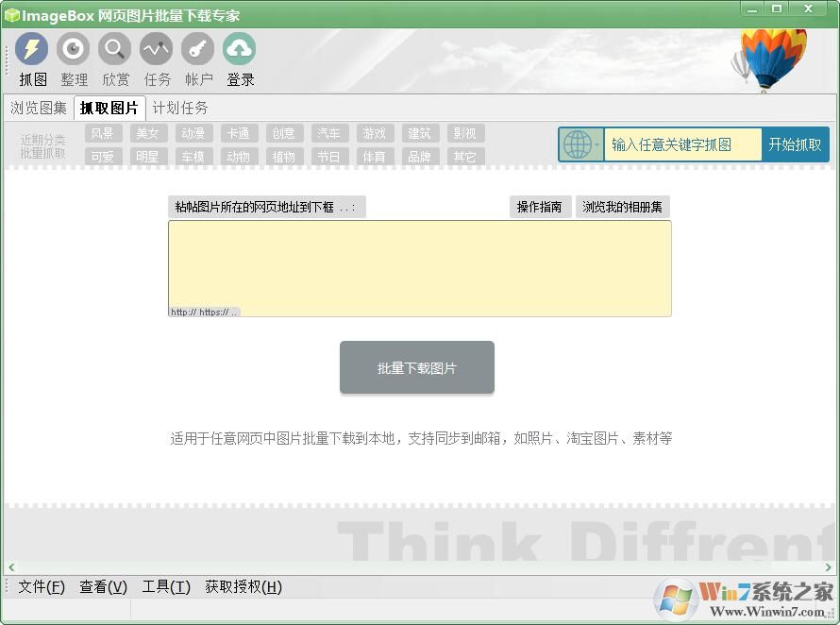The width and height of the screenshot is (840, 625).
Task: Open the 文件(F) menu
Action: (x=42, y=587)
